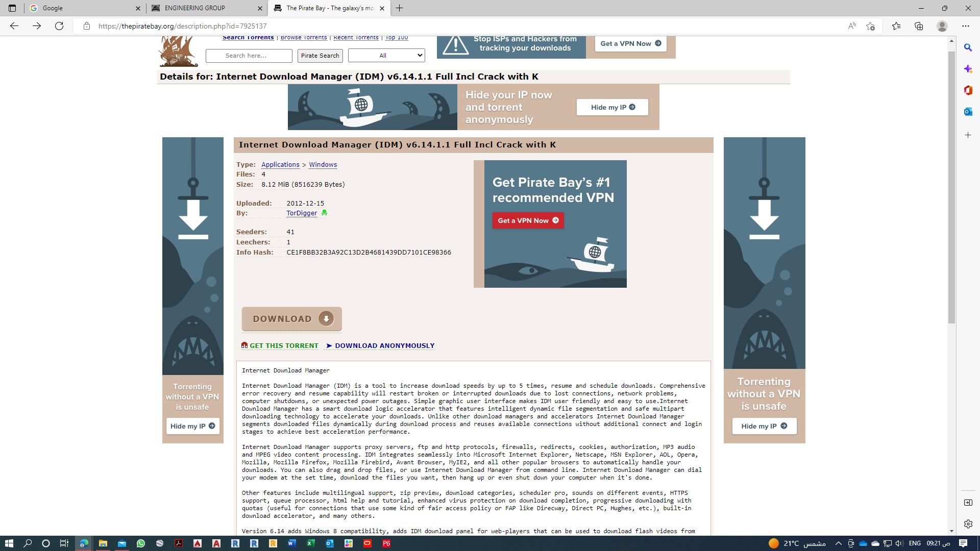Expand hidden system tray icons
The width and height of the screenshot is (980, 551).
tap(838, 543)
